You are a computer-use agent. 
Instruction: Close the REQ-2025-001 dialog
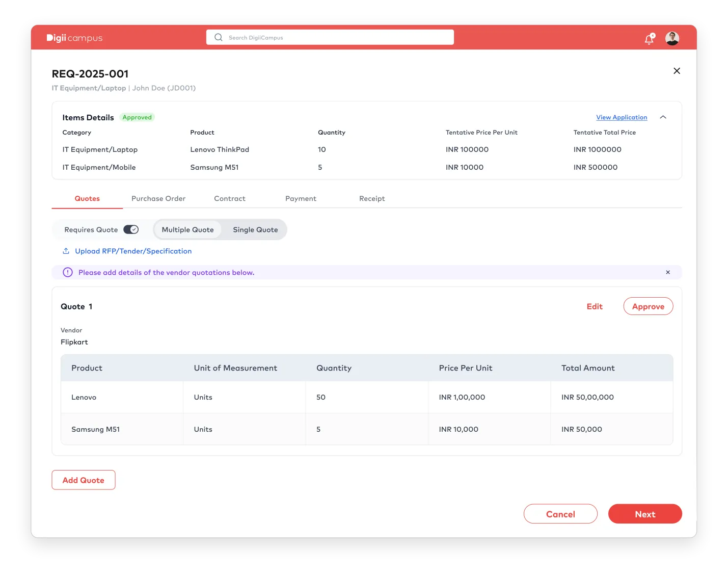[677, 71]
